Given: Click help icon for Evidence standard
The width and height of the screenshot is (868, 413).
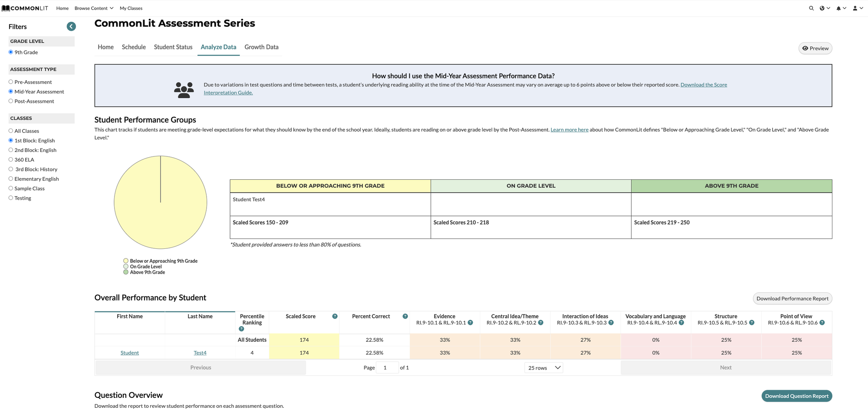Looking at the screenshot, I should (x=470, y=323).
